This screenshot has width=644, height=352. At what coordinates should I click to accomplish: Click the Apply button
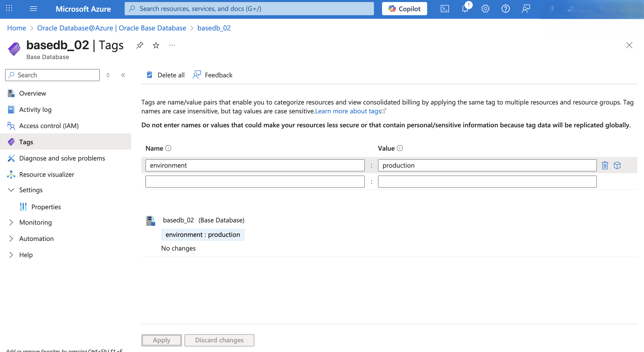(x=161, y=340)
